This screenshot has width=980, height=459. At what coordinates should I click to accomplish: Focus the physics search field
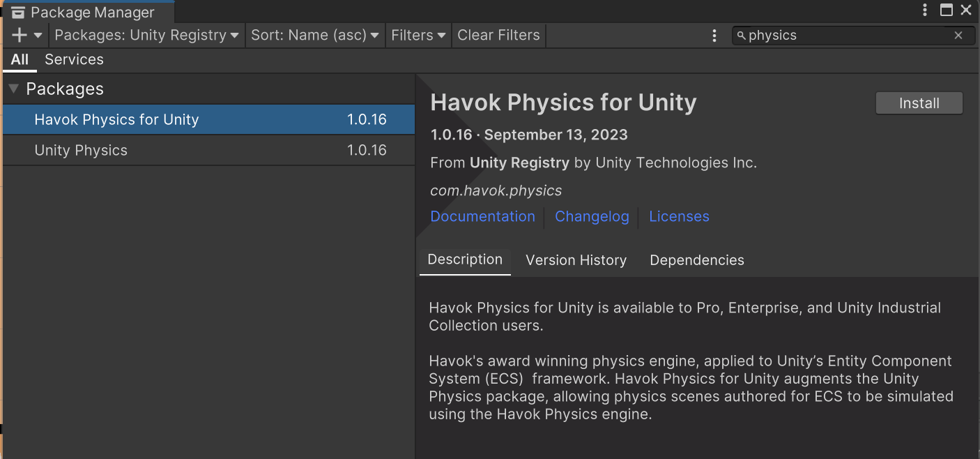[x=853, y=36]
